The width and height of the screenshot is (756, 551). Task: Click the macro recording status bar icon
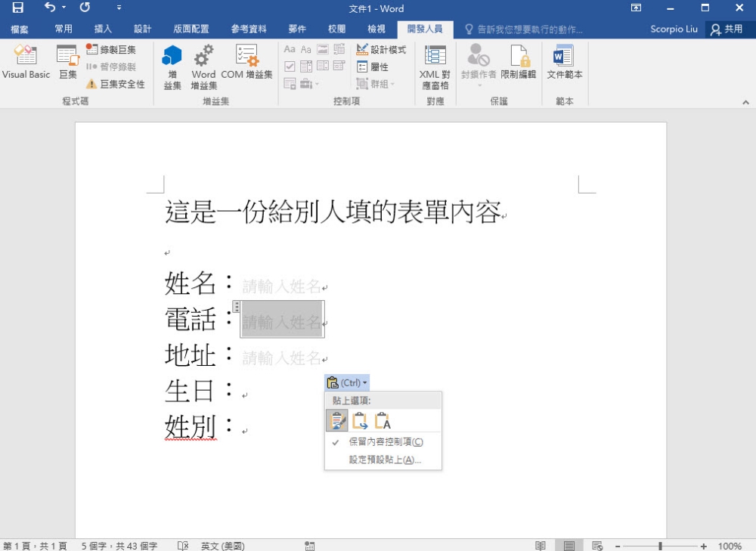click(309, 546)
